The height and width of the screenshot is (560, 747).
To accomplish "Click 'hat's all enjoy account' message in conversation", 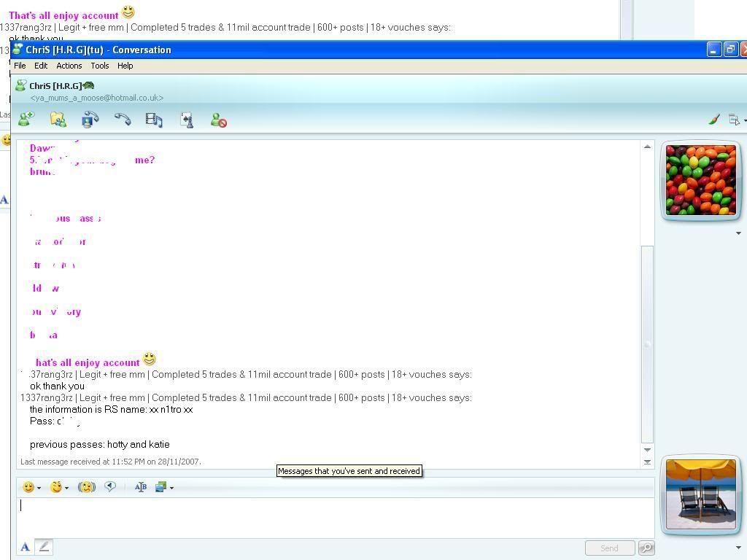I will (88, 362).
